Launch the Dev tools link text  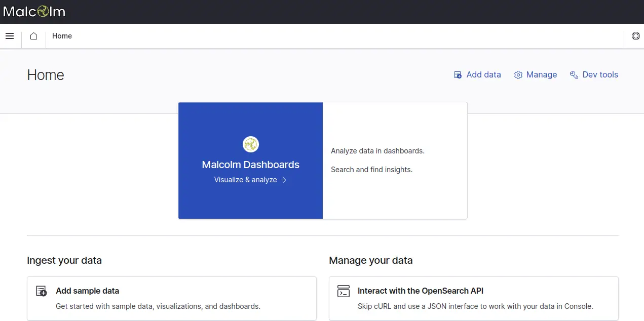point(600,74)
